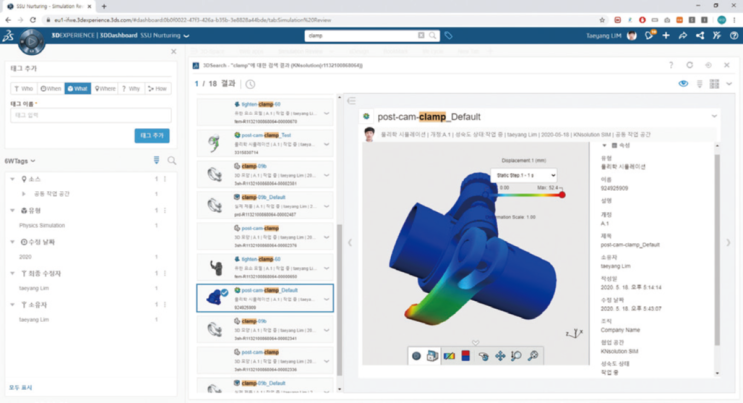743x403 pixels.
Task: Open view options chevron next to grid icon
Action: pos(729,84)
